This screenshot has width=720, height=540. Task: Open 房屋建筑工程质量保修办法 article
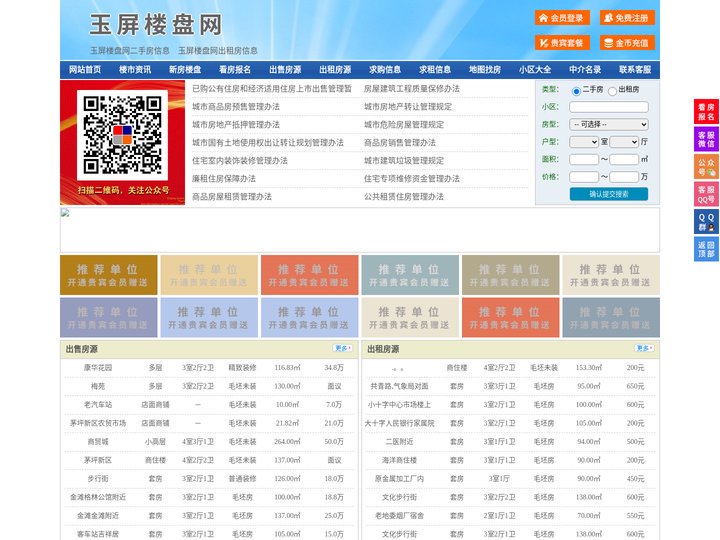coord(412,89)
